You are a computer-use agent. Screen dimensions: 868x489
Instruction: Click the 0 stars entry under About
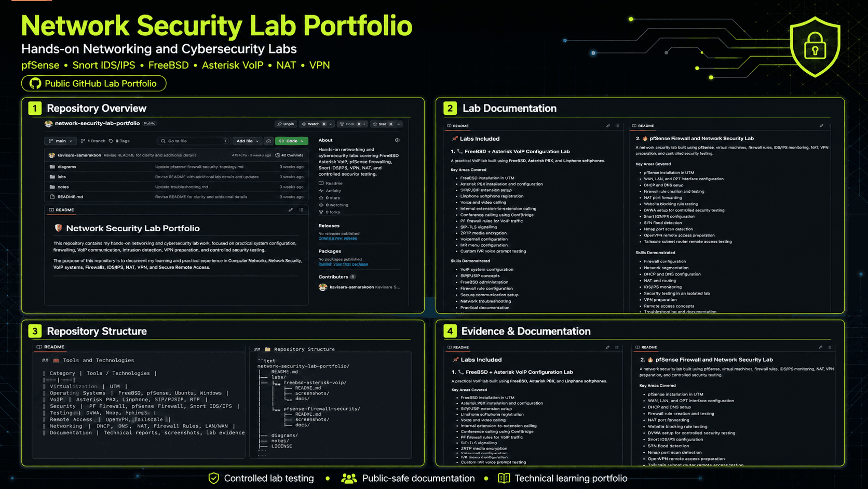tap(330, 198)
